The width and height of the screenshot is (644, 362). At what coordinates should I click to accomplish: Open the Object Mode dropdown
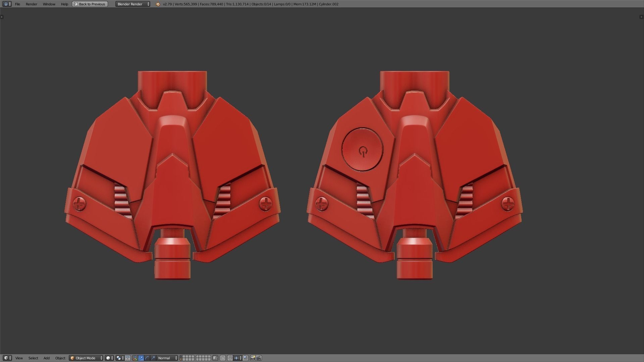tap(86, 358)
